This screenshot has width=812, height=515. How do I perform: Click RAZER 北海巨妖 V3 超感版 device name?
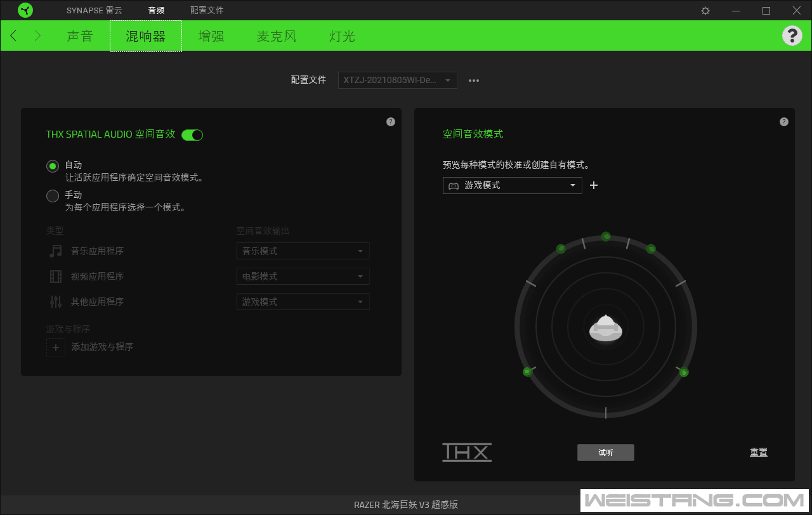click(406, 505)
